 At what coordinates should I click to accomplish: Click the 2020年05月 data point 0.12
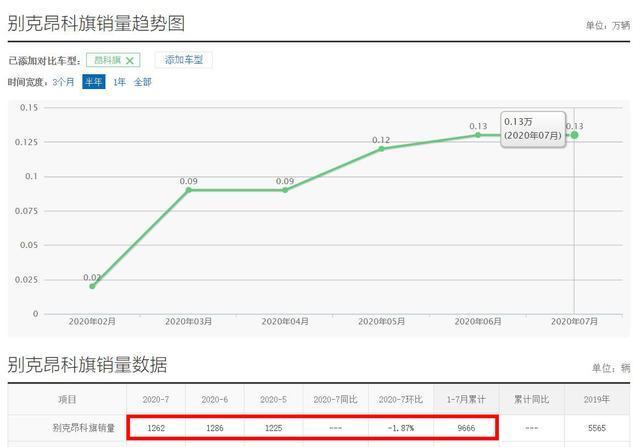point(381,149)
